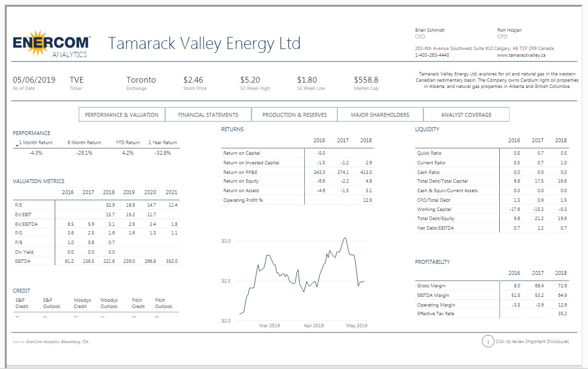Image resolution: width=588 pixels, height=369 pixels.
Task: Click the sort arrow beside 1 Month Return
Action: coord(17,145)
